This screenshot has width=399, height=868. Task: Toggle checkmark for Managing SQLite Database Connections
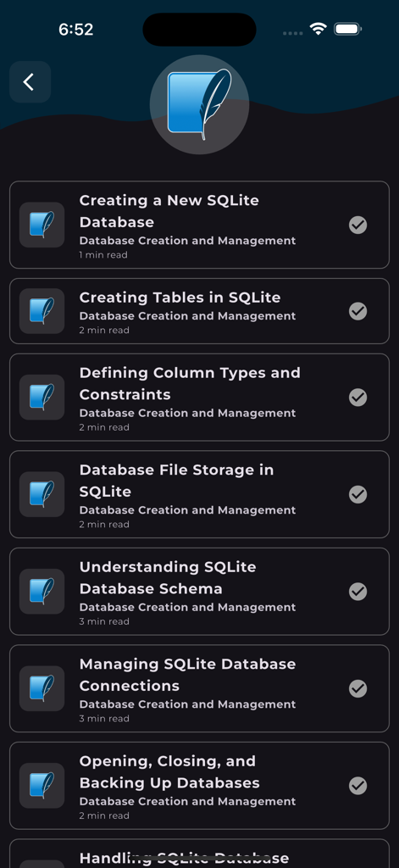358,688
